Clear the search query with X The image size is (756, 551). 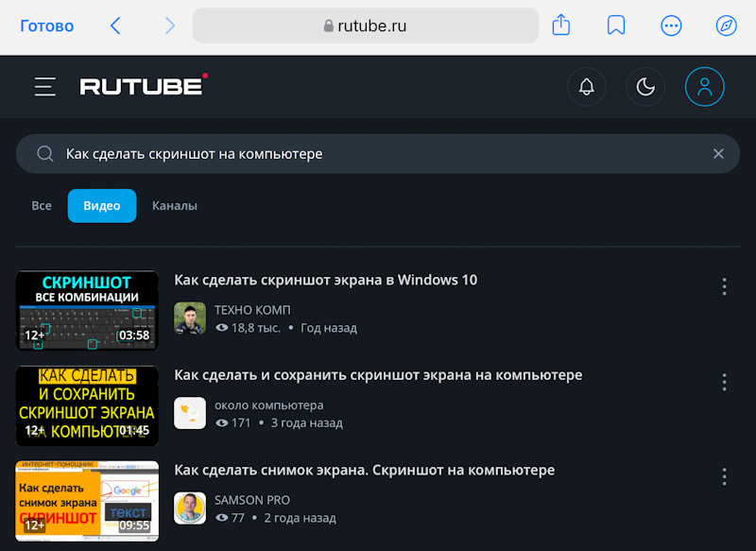coord(718,154)
